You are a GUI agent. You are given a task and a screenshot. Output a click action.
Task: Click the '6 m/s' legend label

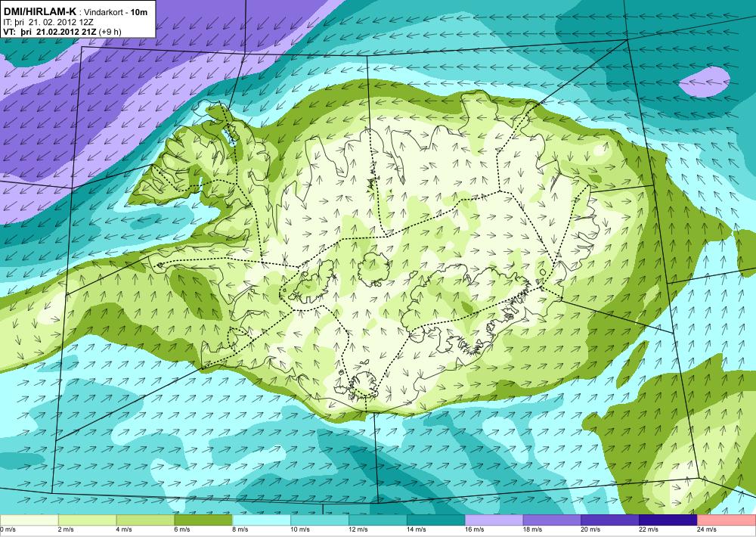click(x=182, y=529)
